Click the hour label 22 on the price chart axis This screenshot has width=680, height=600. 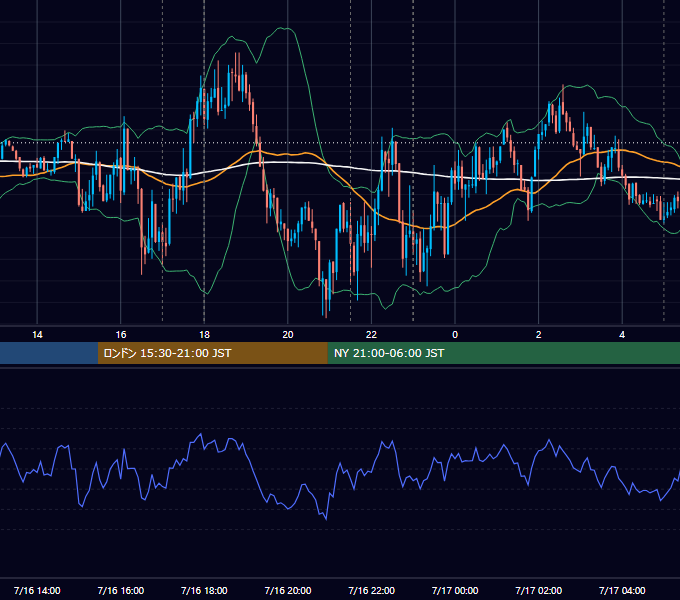[x=371, y=335]
